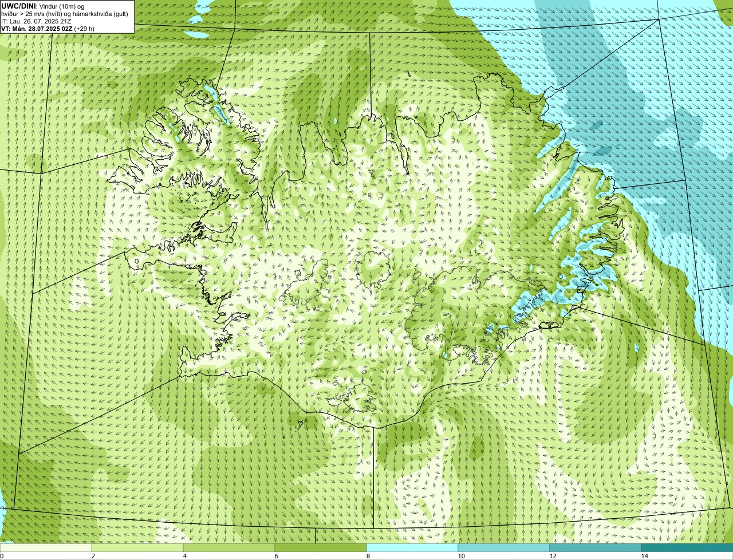Image resolution: width=733 pixels, height=560 pixels.
Task: Click the "0" tick label on the scale
Action: (2, 556)
